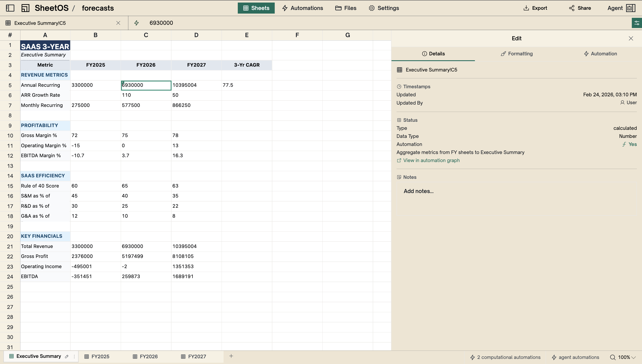Add a new sheet with the plus button
642x364 pixels.
[231, 356]
